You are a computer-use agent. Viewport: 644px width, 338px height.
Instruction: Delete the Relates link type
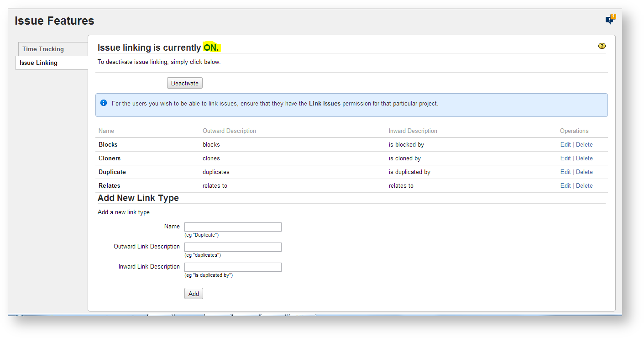(x=584, y=185)
